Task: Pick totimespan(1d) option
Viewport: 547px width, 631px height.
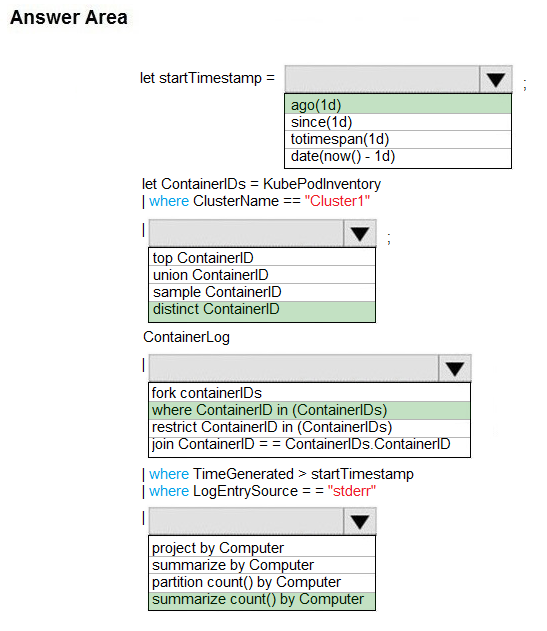Action: (398, 140)
